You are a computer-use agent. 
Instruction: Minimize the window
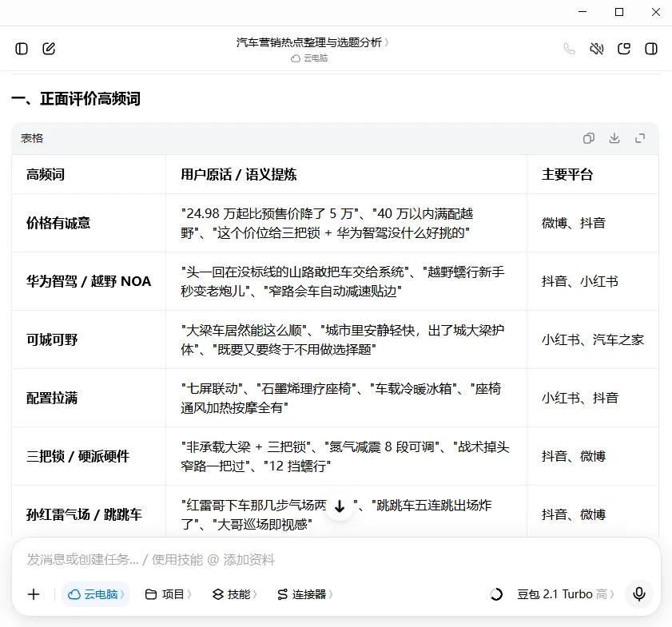(582, 12)
